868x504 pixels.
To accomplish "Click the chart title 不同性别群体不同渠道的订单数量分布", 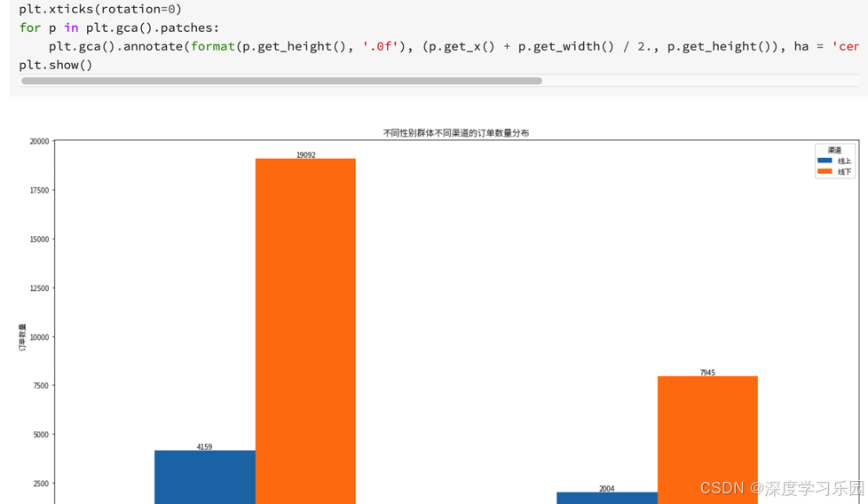I will tap(456, 133).
